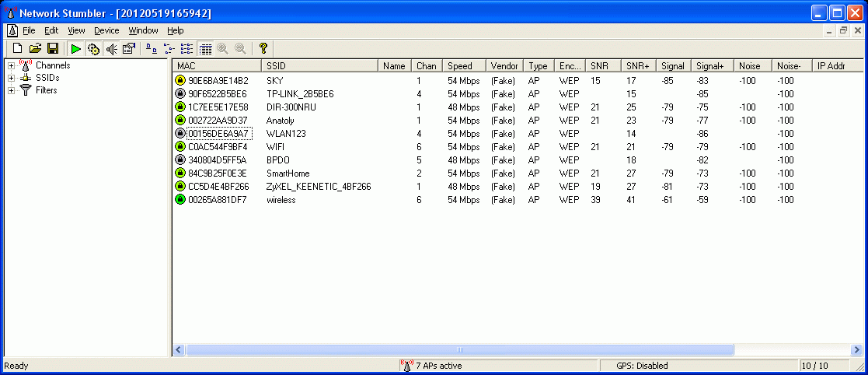Click the lock icon for SmartHome network
868x375 pixels.
pyautogui.click(x=180, y=173)
